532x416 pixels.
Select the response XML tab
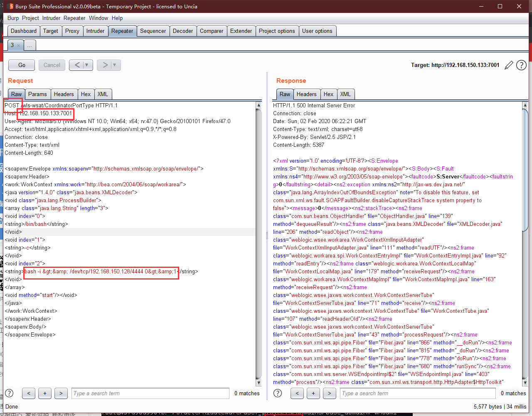coord(345,94)
